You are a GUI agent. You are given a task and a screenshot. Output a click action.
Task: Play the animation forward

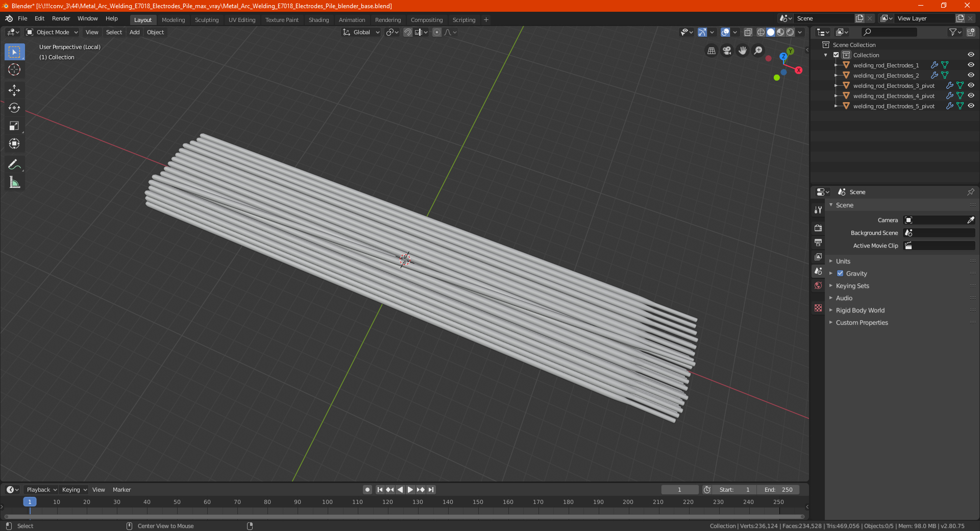tap(410, 490)
